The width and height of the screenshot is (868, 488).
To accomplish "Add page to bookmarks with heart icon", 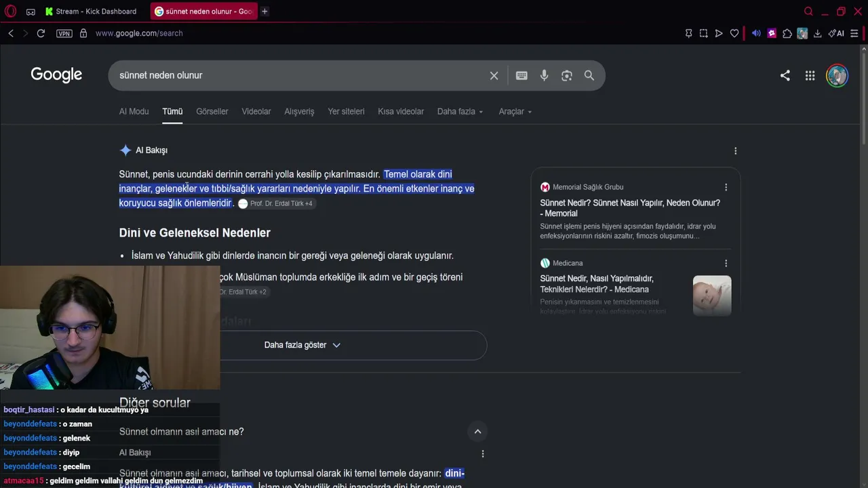I will pyautogui.click(x=734, y=33).
